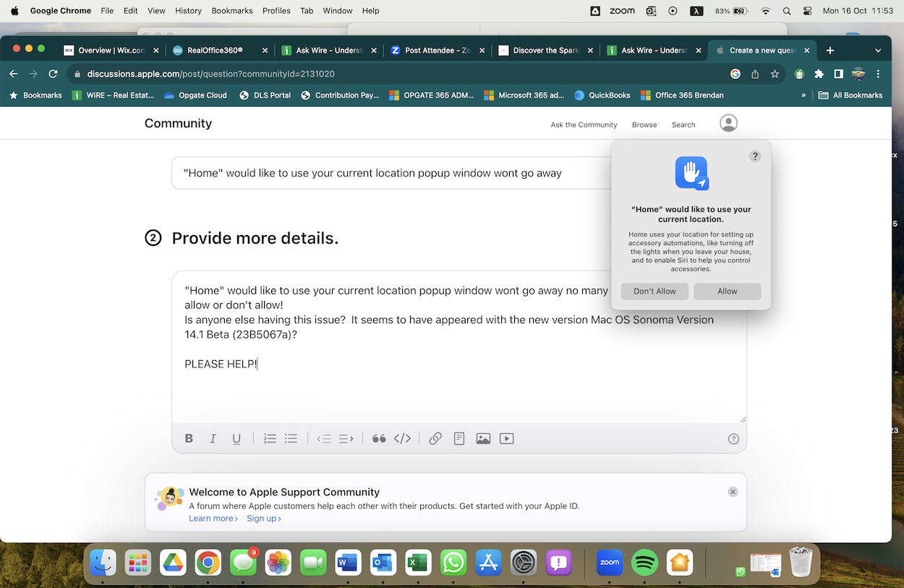Insert a video into the post
Viewport: 904px width, 588px height.
507,438
